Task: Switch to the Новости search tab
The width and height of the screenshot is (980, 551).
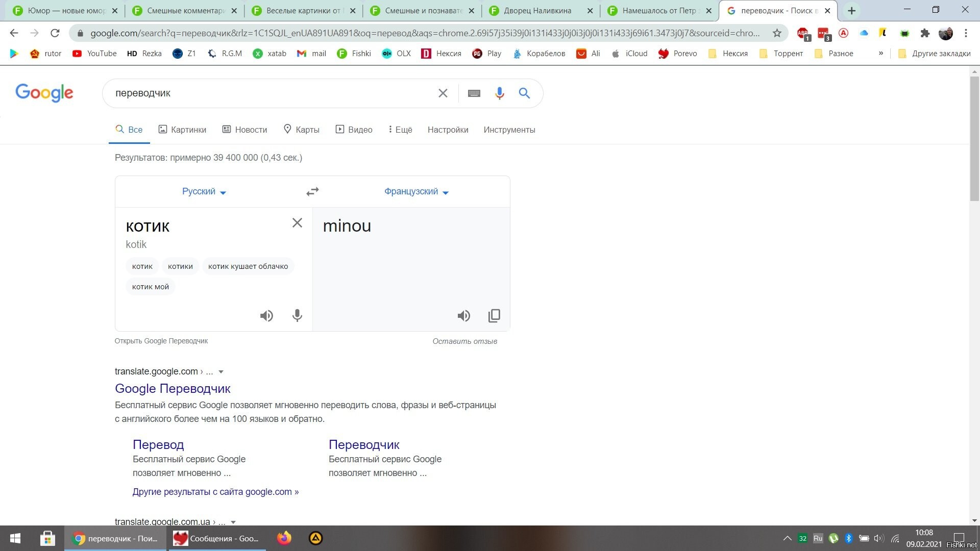Action: 244,130
